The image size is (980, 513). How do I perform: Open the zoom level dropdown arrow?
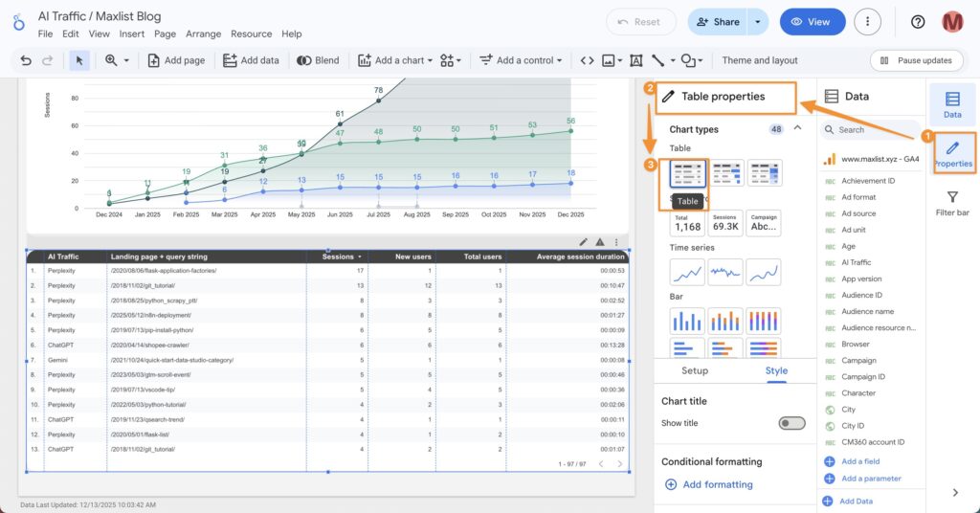pyautogui.click(x=126, y=60)
